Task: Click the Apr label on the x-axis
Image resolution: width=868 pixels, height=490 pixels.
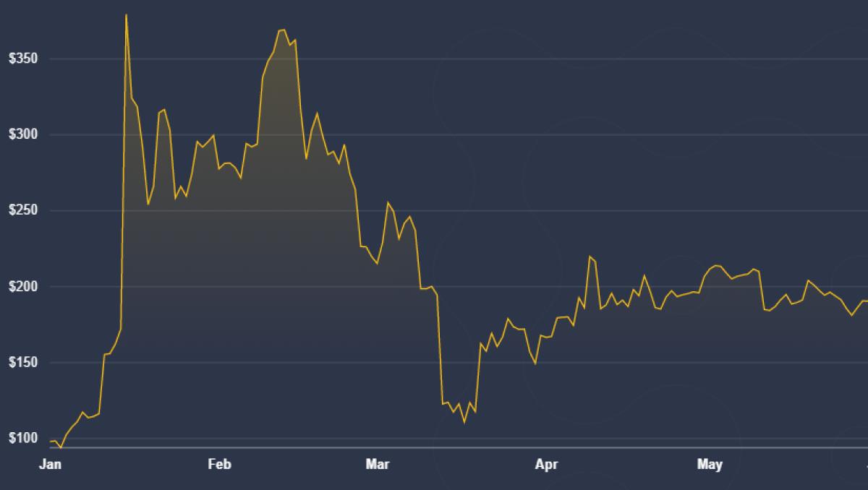Action: point(547,465)
